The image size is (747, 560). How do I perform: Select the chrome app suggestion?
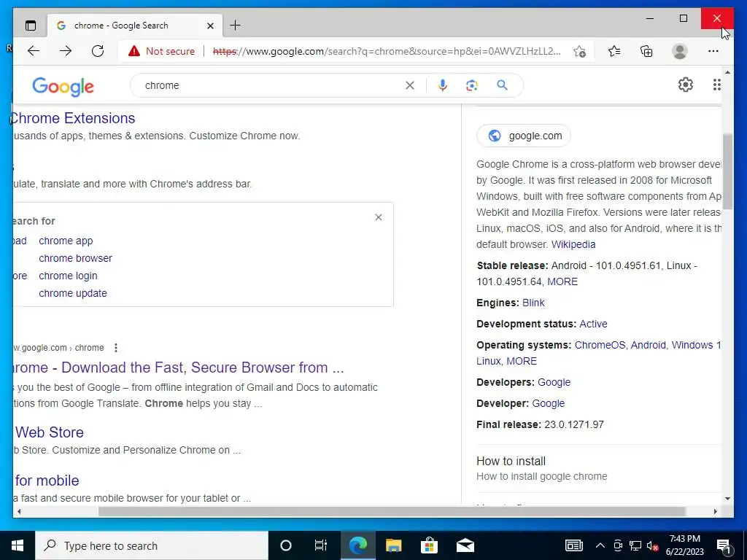click(x=66, y=241)
